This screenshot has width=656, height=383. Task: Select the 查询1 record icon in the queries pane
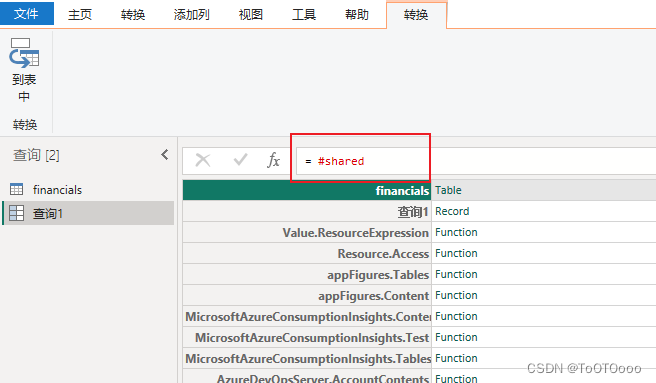(16, 213)
